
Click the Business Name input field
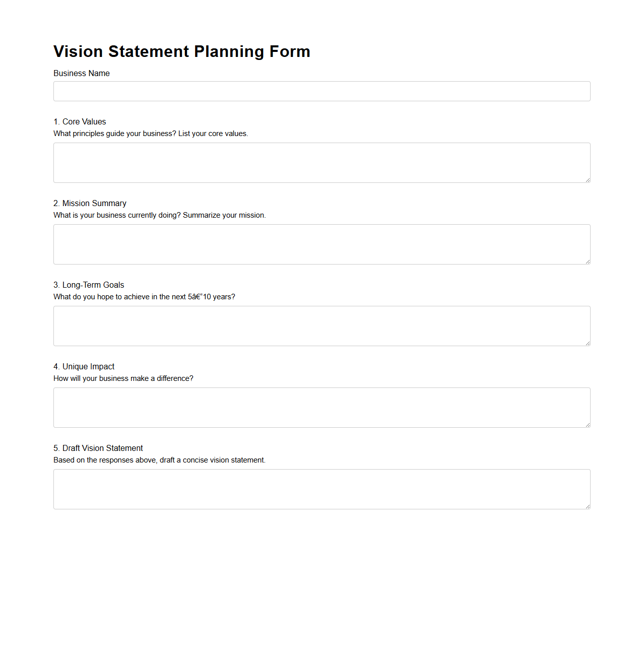(321, 91)
